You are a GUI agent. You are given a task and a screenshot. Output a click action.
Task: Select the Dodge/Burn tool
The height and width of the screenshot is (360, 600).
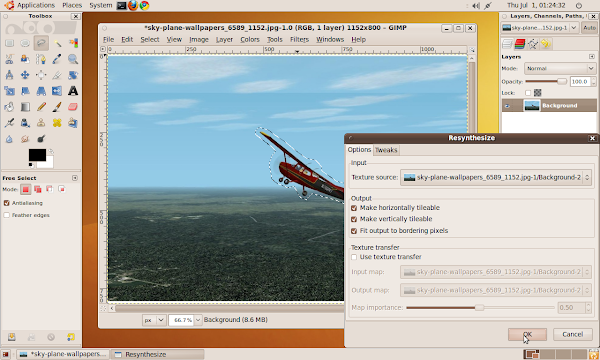tap(41, 139)
